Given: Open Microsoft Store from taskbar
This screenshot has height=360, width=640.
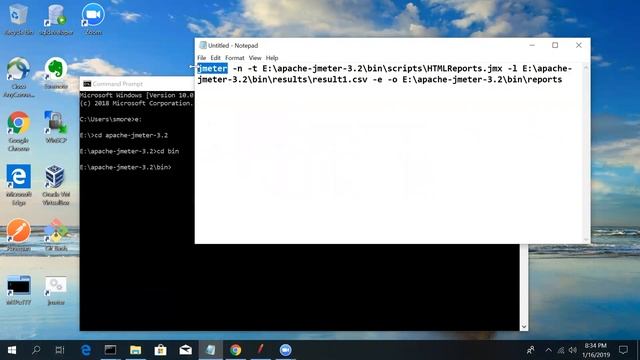Looking at the screenshot, I should 160,350.
